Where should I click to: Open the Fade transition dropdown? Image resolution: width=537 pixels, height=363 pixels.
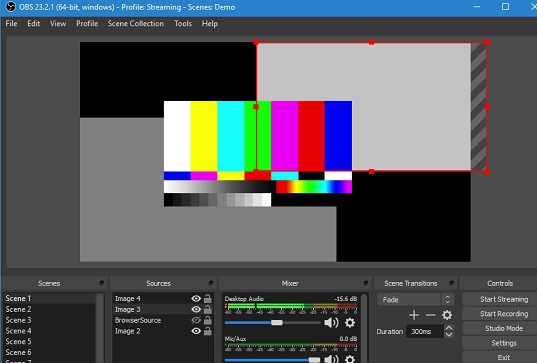(x=415, y=300)
